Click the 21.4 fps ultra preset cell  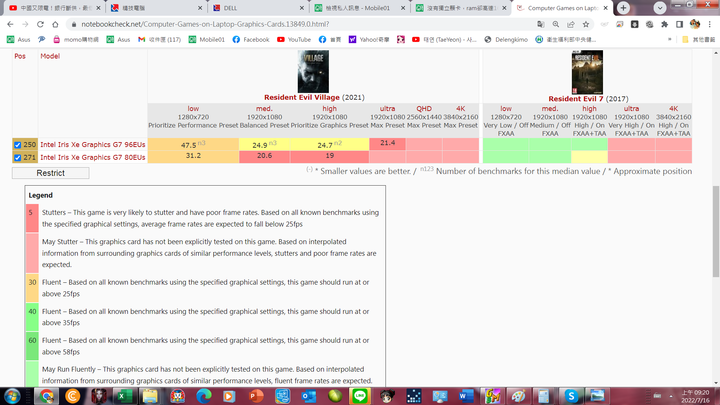[x=388, y=143]
